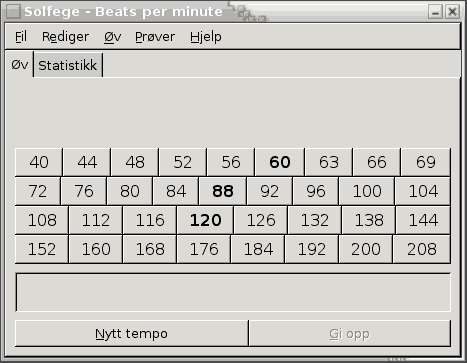
Task: Select the Øv tab
Action: (x=20, y=65)
